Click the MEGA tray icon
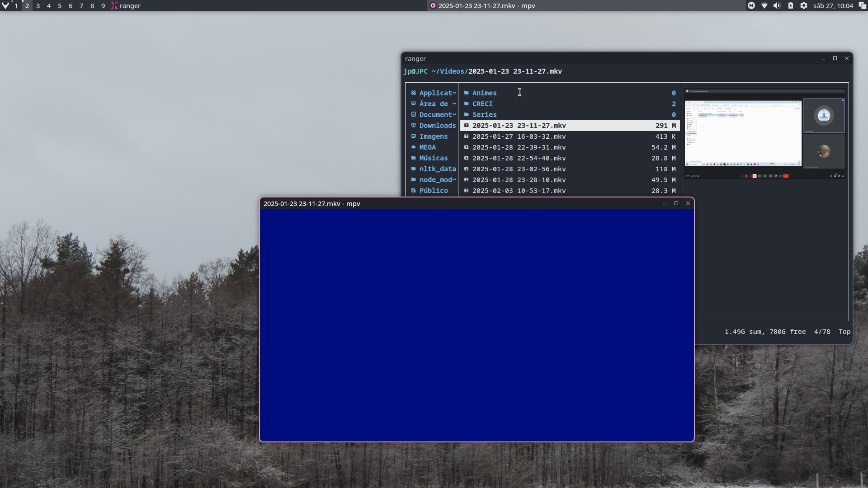The image size is (868, 488). click(751, 6)
